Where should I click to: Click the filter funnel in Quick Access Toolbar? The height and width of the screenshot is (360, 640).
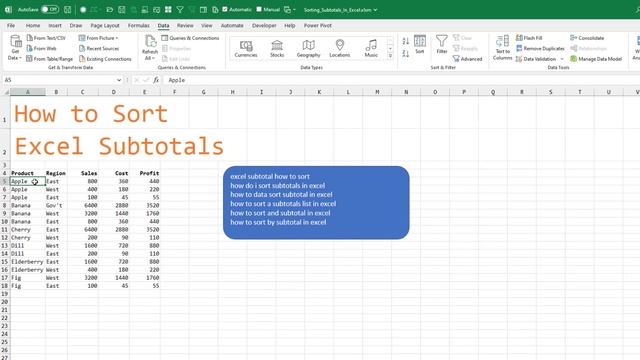[180, 9]
